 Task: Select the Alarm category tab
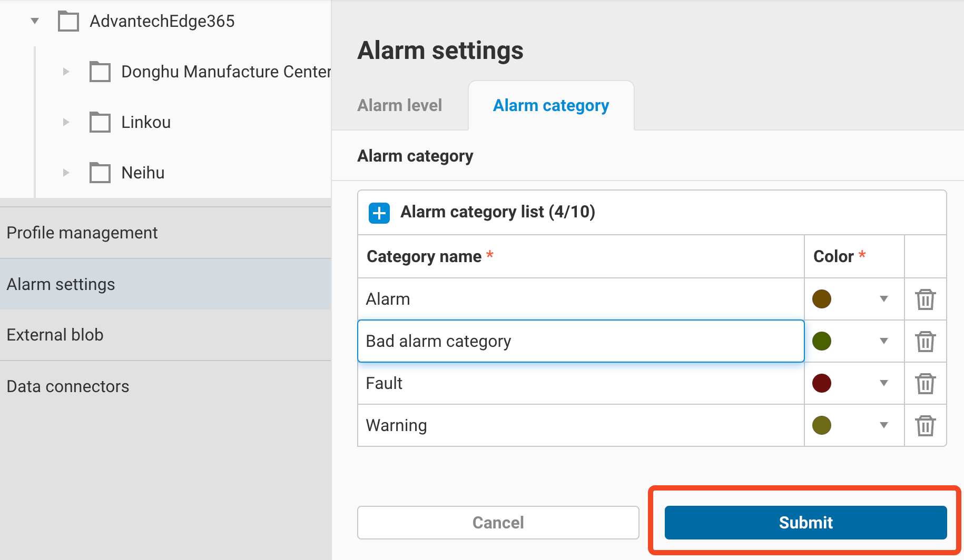click(550, 105)
